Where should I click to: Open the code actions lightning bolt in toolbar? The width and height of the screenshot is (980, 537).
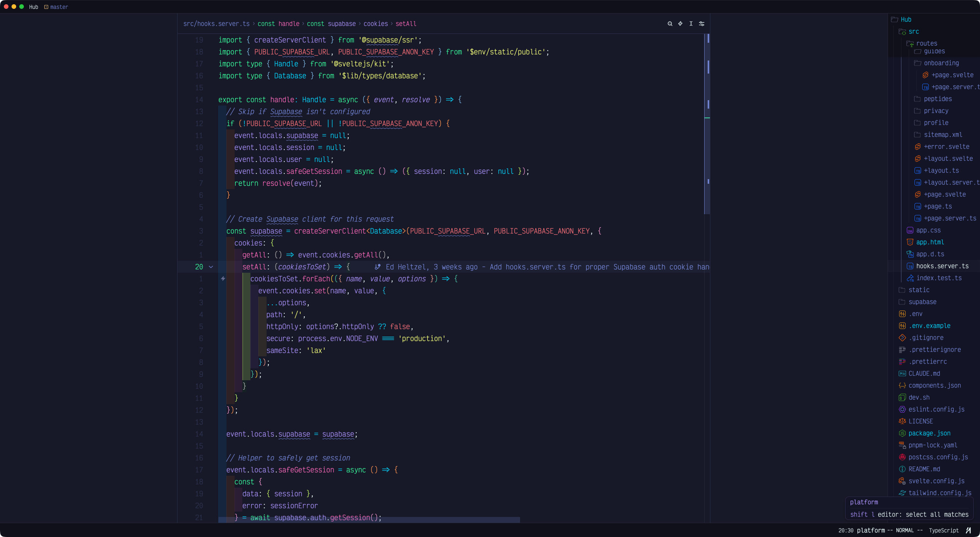[x=680, y=24]
